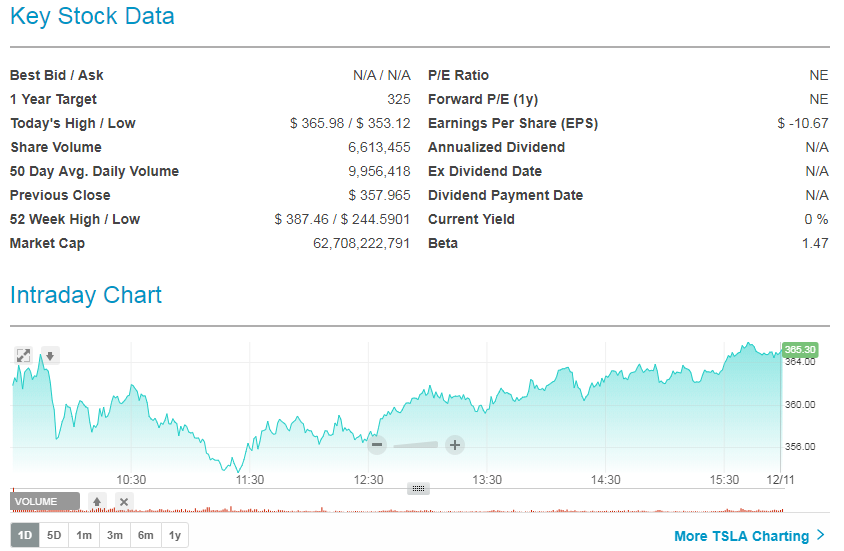Select the 1D time range

25,535
